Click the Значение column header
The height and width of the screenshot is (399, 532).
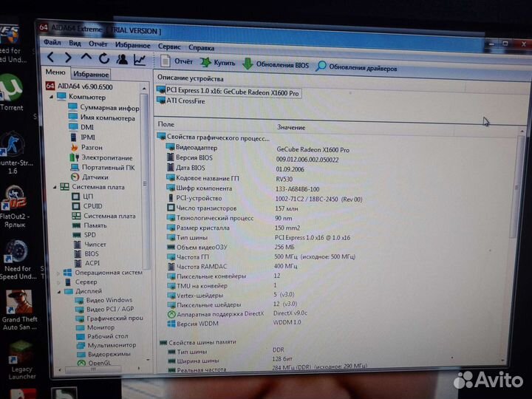point(291,127)
